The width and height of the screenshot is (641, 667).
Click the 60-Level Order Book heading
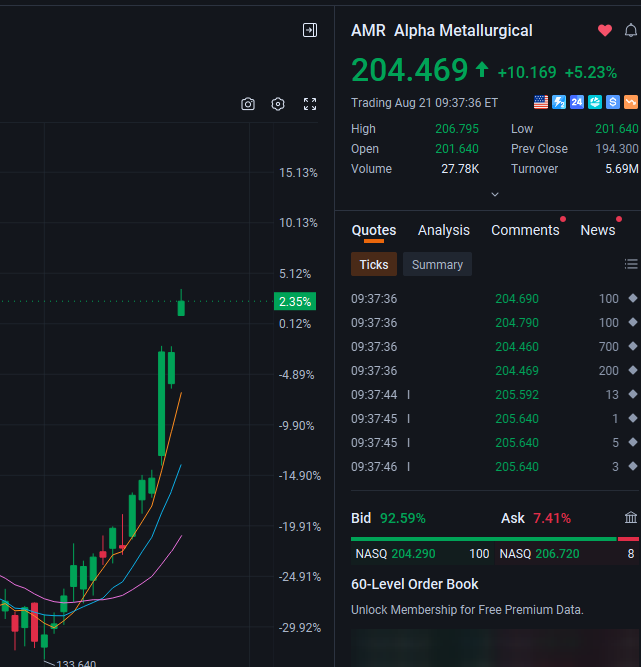coord(415,584)
